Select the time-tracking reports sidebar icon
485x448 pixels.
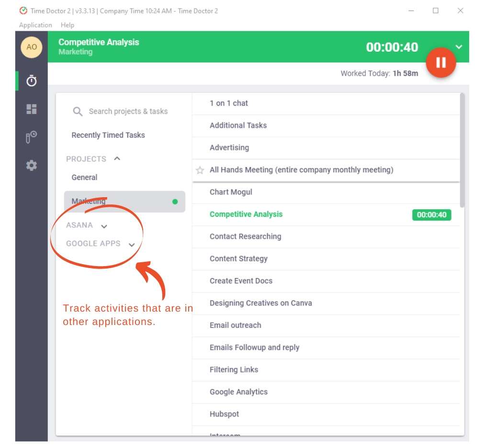click(31, 137)
